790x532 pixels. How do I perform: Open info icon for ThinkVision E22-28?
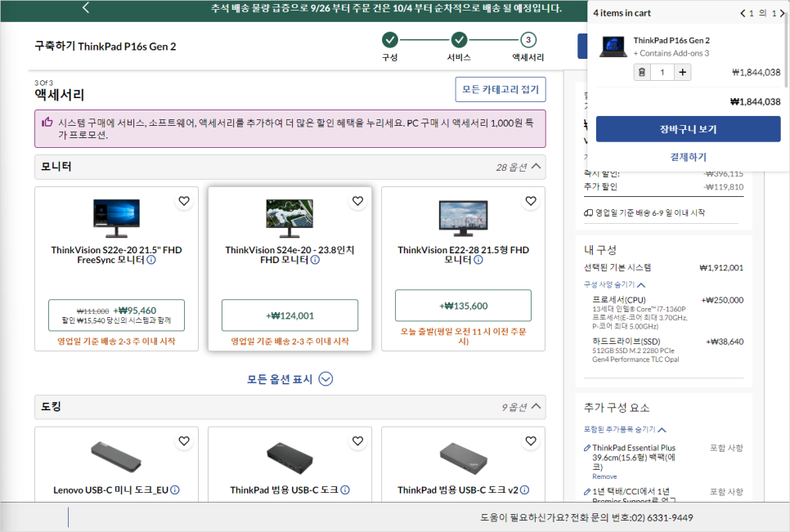tap(478, 260)
